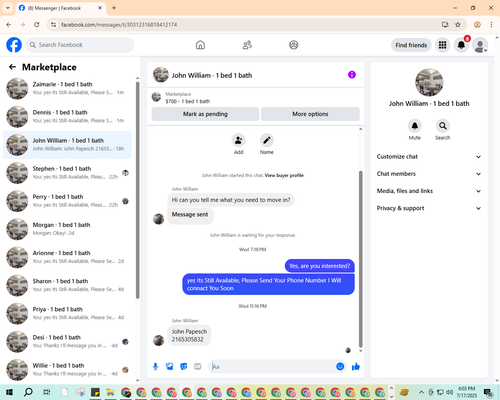Select the John Papesch phone number message
The height and width of the screenshot is (400, 500).
[x=189, y=336]
